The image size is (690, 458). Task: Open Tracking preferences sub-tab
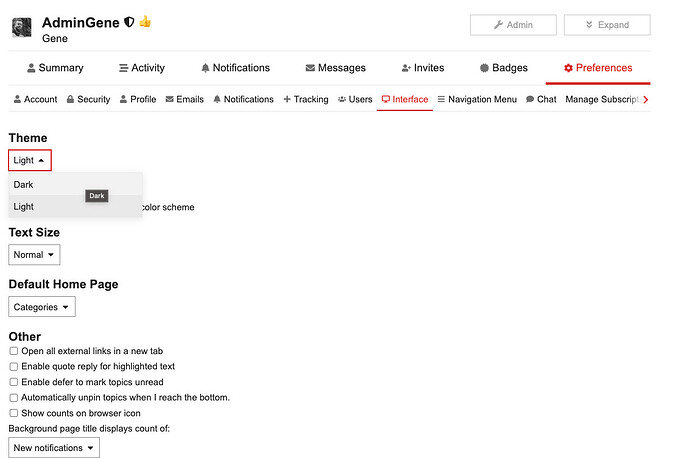[x=306, y=99]
